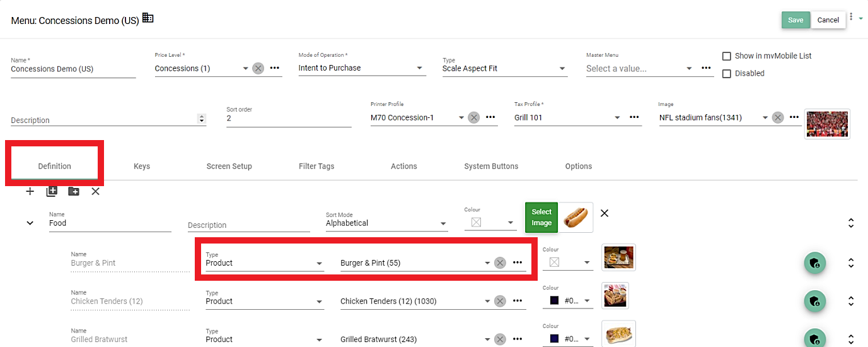Viewport: 868px width, 347px height.
Task: Click the duplicate icon next to the plus
Action: 52,191
